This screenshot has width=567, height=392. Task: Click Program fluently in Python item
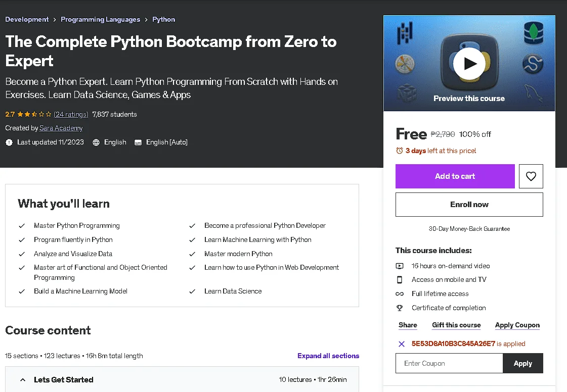click(x=73, y=240)
